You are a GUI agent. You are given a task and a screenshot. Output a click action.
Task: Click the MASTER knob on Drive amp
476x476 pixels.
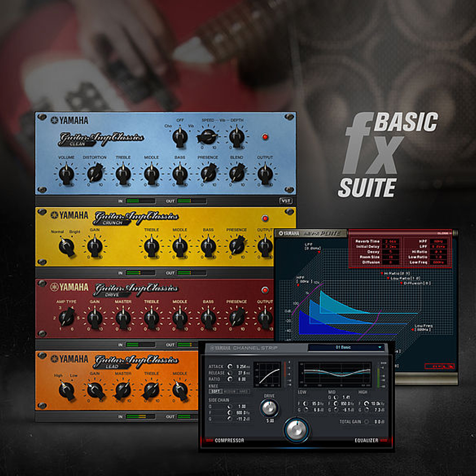123,318
